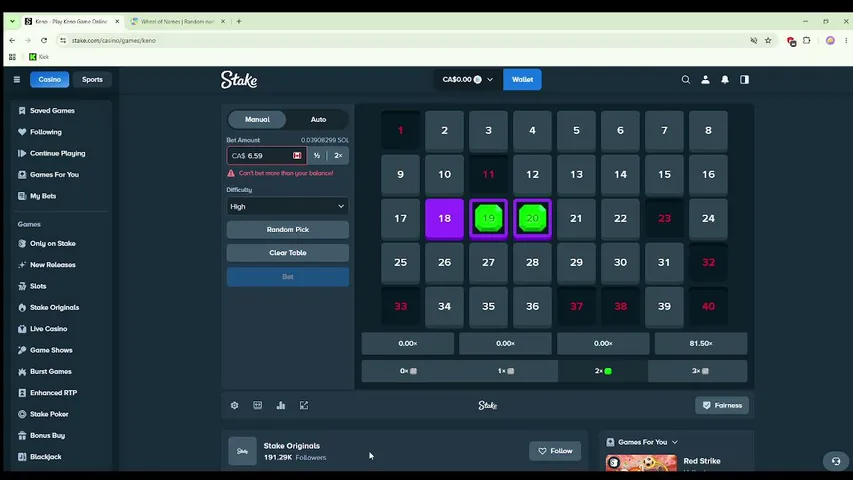Viewport: 853px width, 480px height.
Task: Click the Bet button
Action: pos(288,276)
